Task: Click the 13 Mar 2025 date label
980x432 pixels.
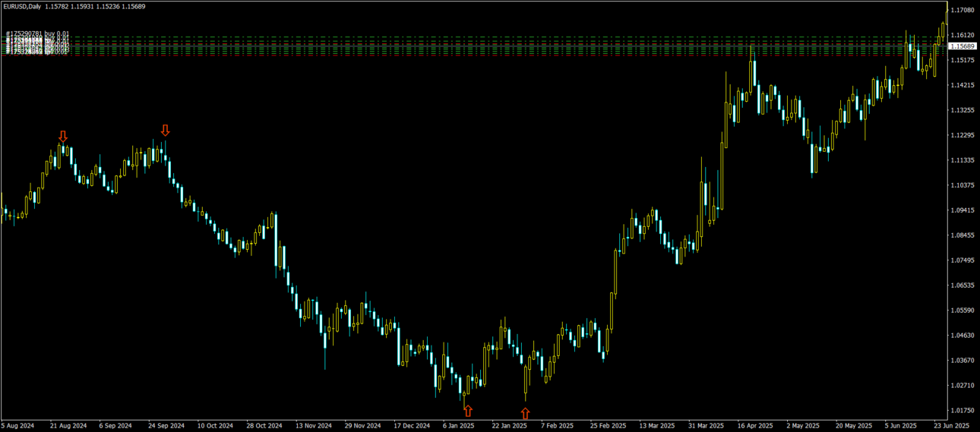Action: (657, 426)
